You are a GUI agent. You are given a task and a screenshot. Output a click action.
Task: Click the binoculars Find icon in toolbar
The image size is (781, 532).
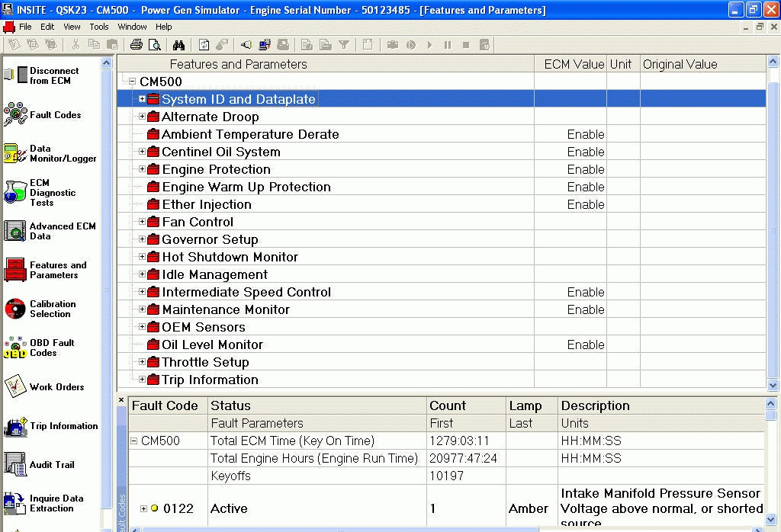tap(178, 45)
